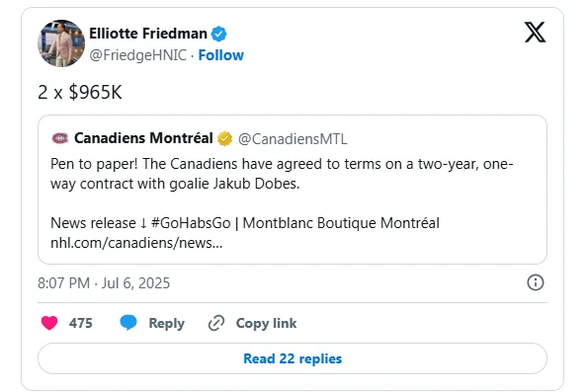Click the Canadiens team logo avatar

point(60,138)
